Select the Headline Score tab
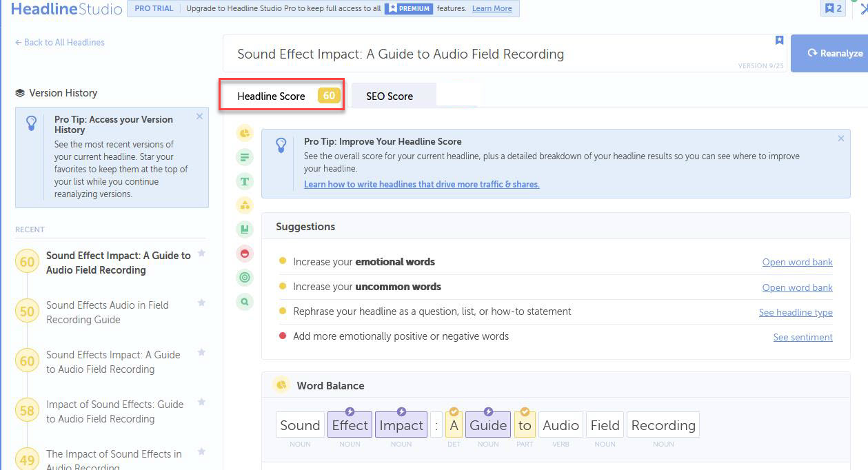 271,96
